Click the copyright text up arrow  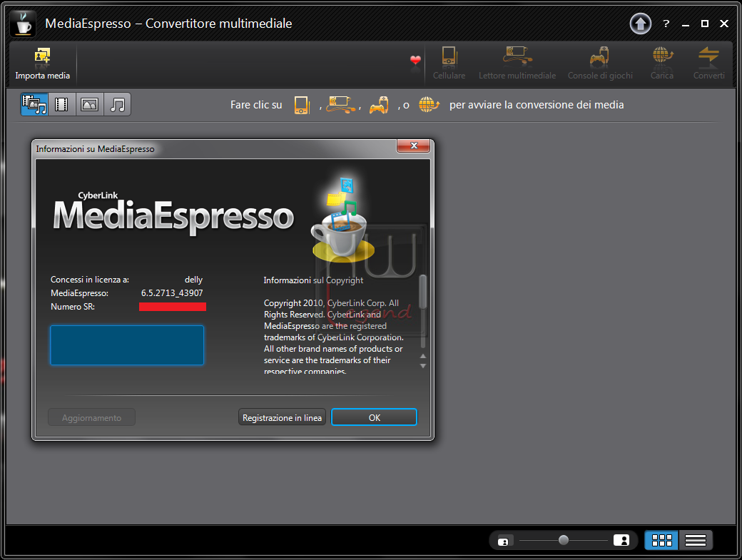coord(423,356)
